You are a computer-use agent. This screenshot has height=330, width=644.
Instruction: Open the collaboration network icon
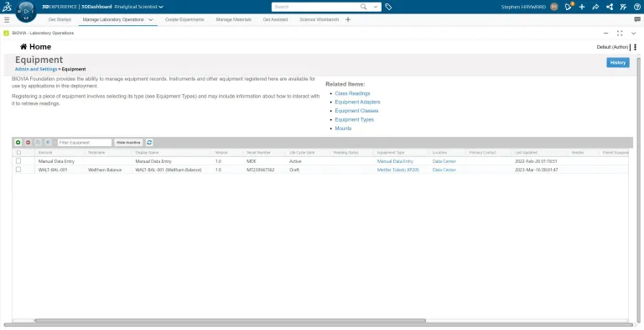pos(610,7)
